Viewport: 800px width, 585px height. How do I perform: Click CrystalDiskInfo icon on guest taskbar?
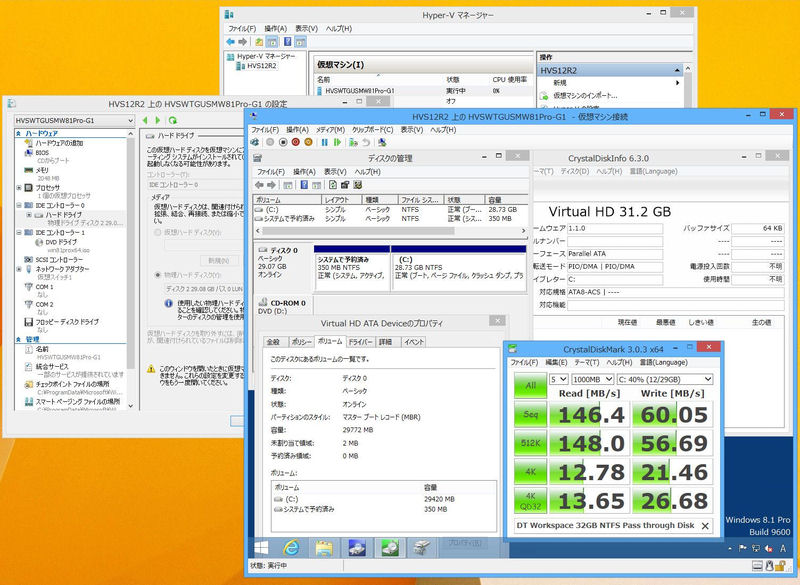(x=357, y=548)
